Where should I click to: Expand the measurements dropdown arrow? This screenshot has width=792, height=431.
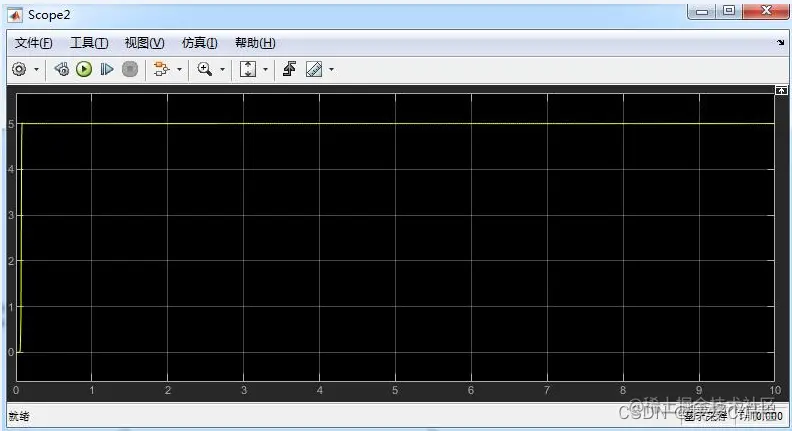331,70
